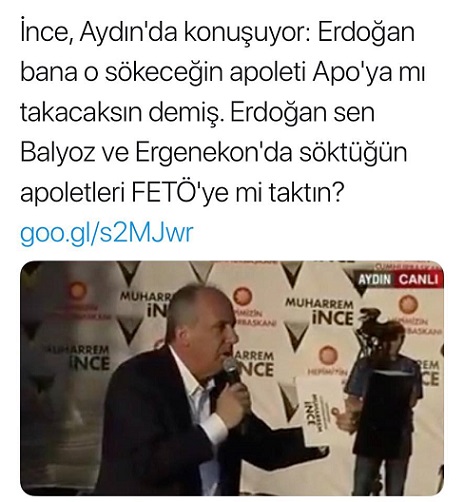Screen dimensions: 464x502
Task: Click the red CANLI live badge
Action: (x=419, y=279)
